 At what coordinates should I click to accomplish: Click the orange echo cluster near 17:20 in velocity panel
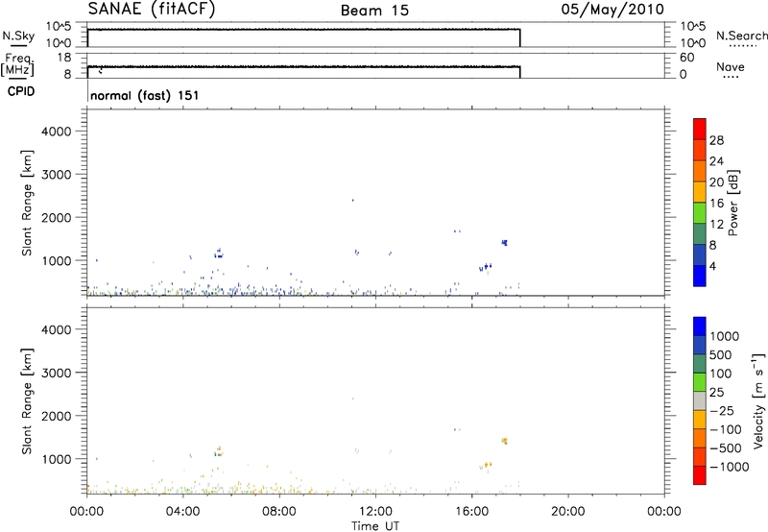tap(505, 441)
